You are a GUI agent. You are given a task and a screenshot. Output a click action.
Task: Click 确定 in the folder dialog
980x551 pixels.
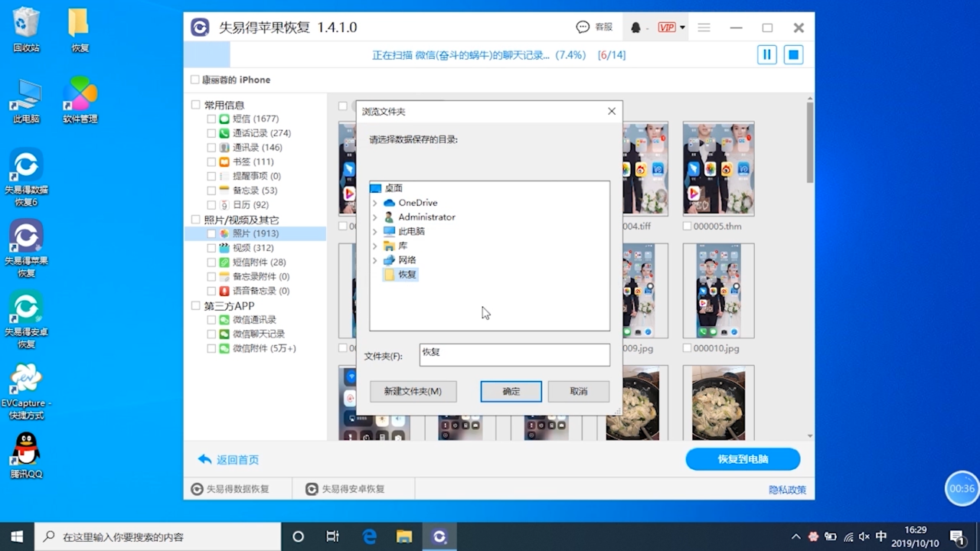pos(511,391)
